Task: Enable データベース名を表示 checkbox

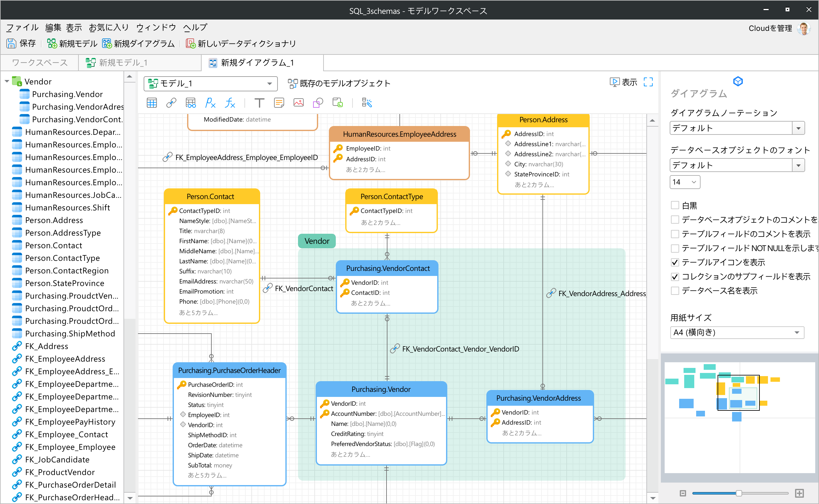Action: (675, 290)
